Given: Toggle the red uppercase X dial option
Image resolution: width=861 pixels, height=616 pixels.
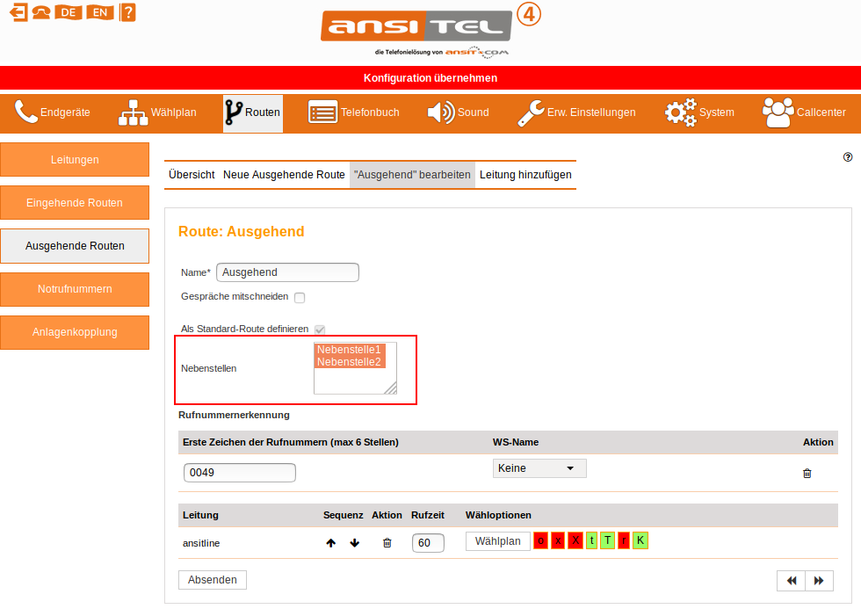Looking at the screenshot, I should [575, 540].
